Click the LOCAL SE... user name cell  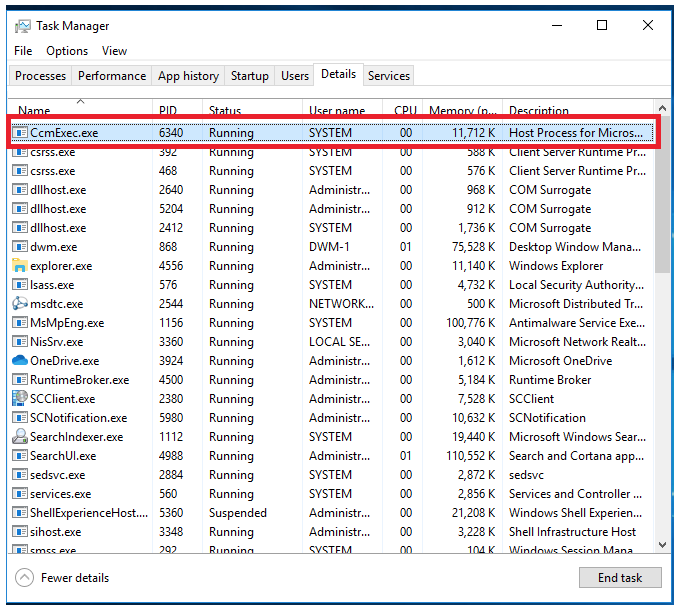click(339, 342)
